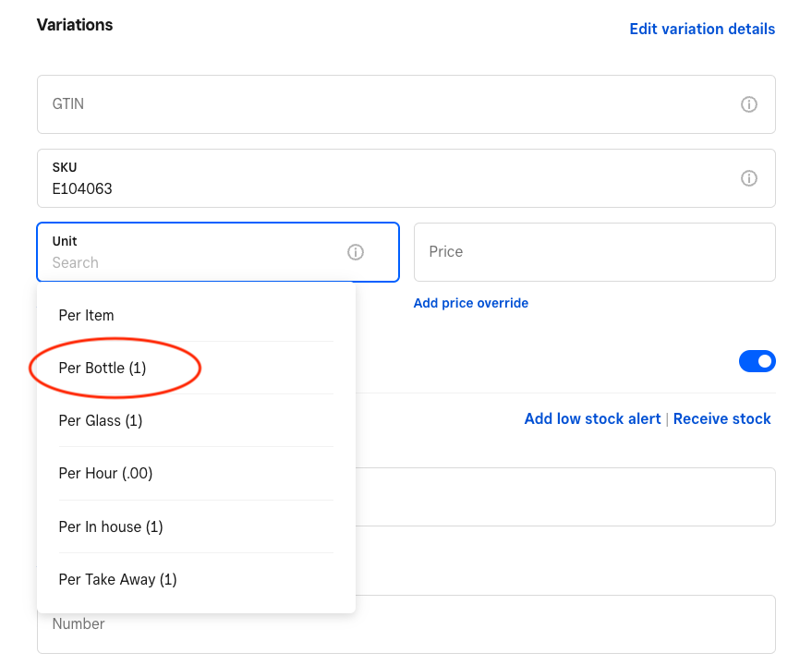Select the Per Item unit option
The image size is (812, 665).
87,315
